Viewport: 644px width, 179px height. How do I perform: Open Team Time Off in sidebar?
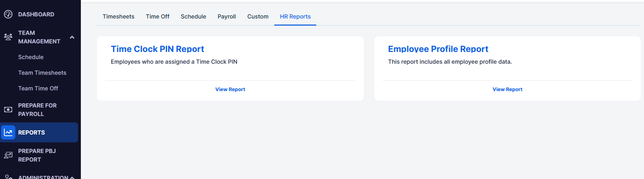(38, 88)
